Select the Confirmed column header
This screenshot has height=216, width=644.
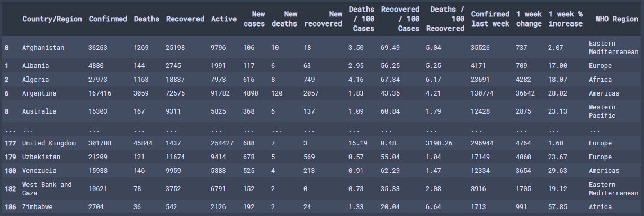pos(108,19)
